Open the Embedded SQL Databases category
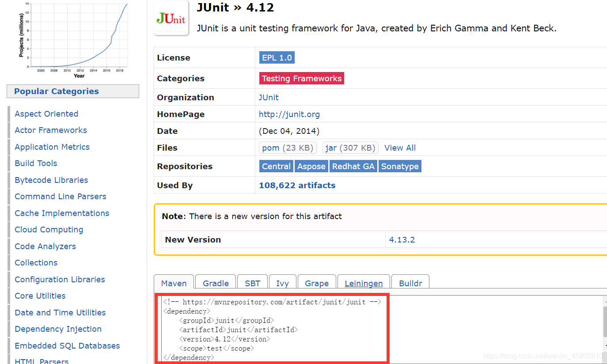607x364 pixels. tap(67, 346)
